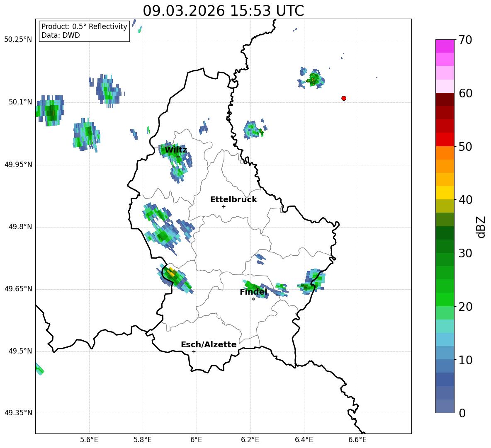Click the 6.6°E longitude tick label
The width and height of the screenshot is (491, 448).
[x=357, y=440]
